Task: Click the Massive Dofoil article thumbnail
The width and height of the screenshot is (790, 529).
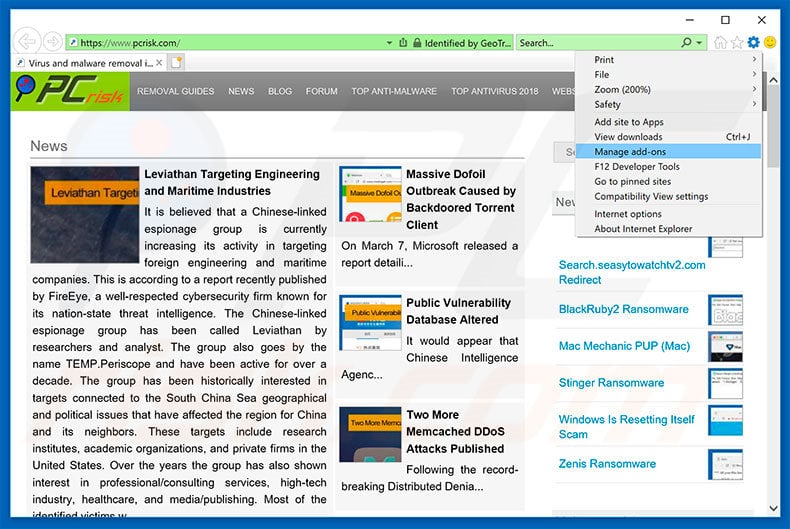Action: pos(370,194)
